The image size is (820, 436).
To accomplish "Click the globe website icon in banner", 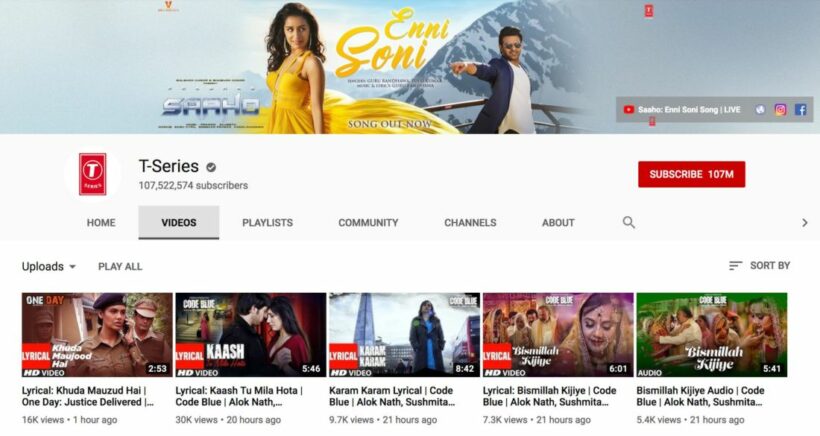I will (x=761, y=110).
